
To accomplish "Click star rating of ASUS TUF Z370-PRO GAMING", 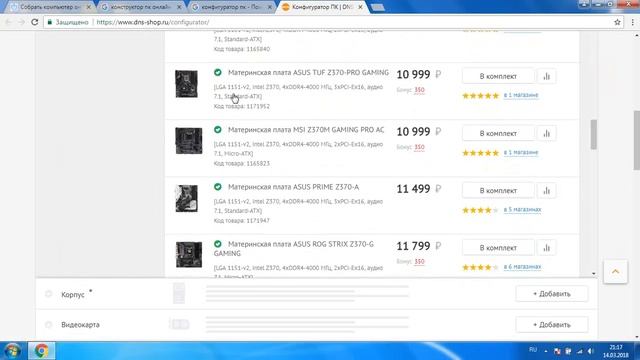I will 480,96.
